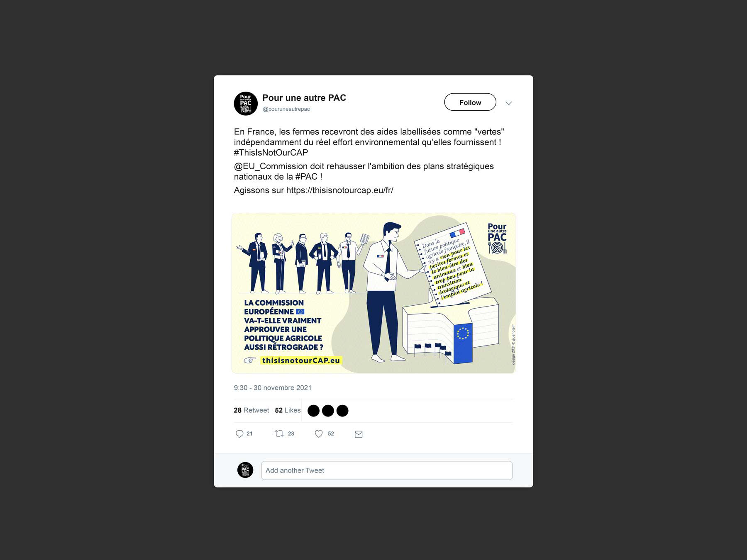Image resolution: width=747 pixels, height=560 pixels.
Task: Click the @pouruneautrepac handle
Action: [x=286, y=109]
